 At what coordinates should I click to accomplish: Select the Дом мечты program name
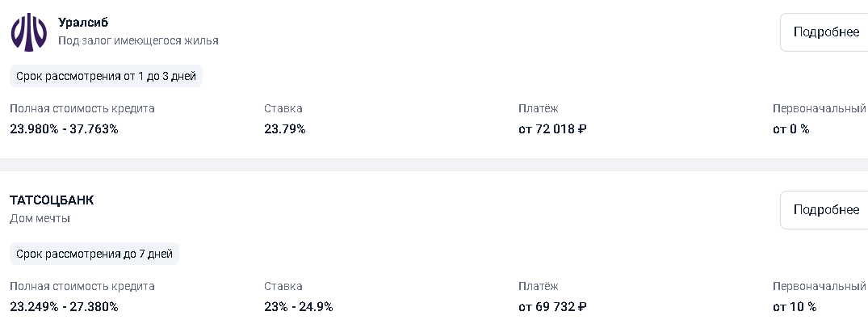40,219
